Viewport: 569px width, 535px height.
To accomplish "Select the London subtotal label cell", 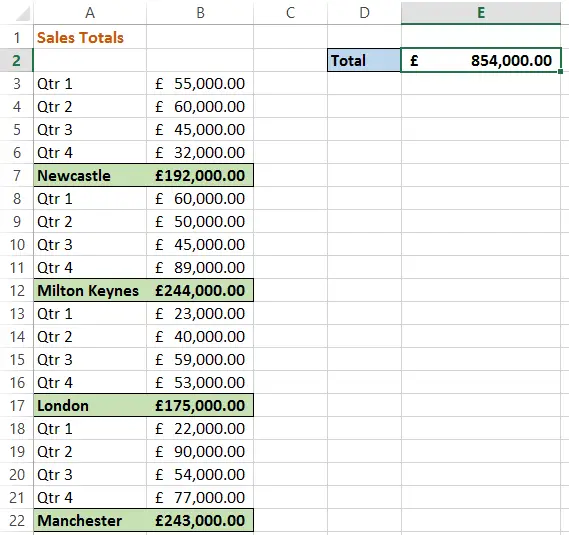I will (x=90, y=405).
